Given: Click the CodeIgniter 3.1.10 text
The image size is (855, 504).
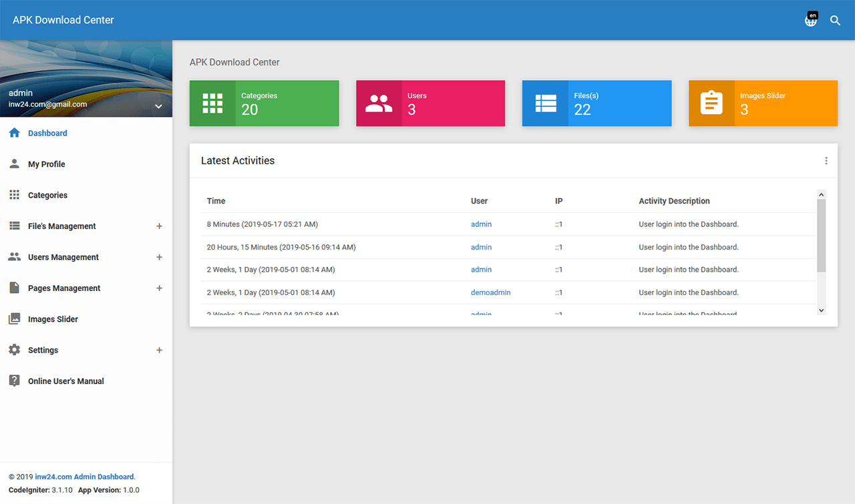Looking at the screenshot, I should (41, 490).
